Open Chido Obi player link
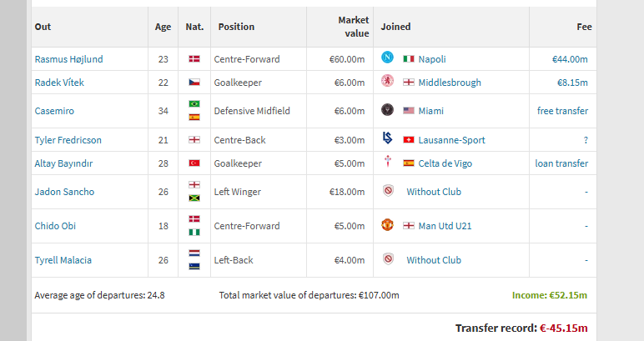Viewport: 644px width, 341px height. [55, 226]
